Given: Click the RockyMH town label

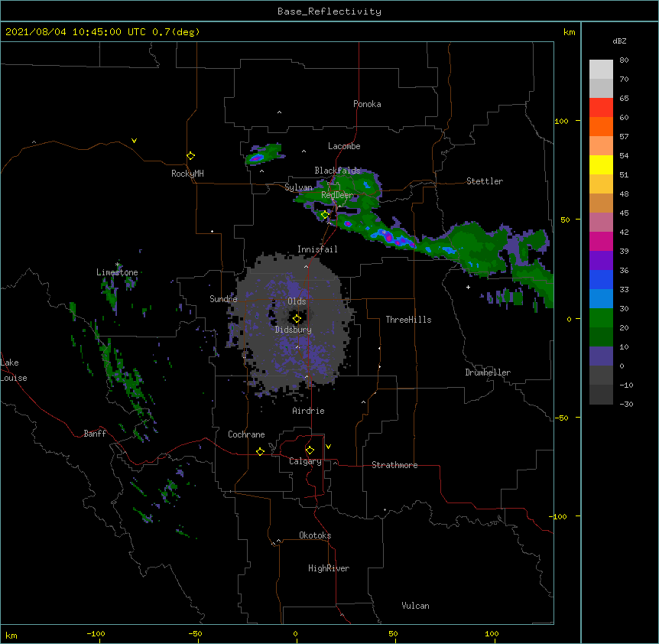Looking at the screenshot, I should (x=187, y=174).
